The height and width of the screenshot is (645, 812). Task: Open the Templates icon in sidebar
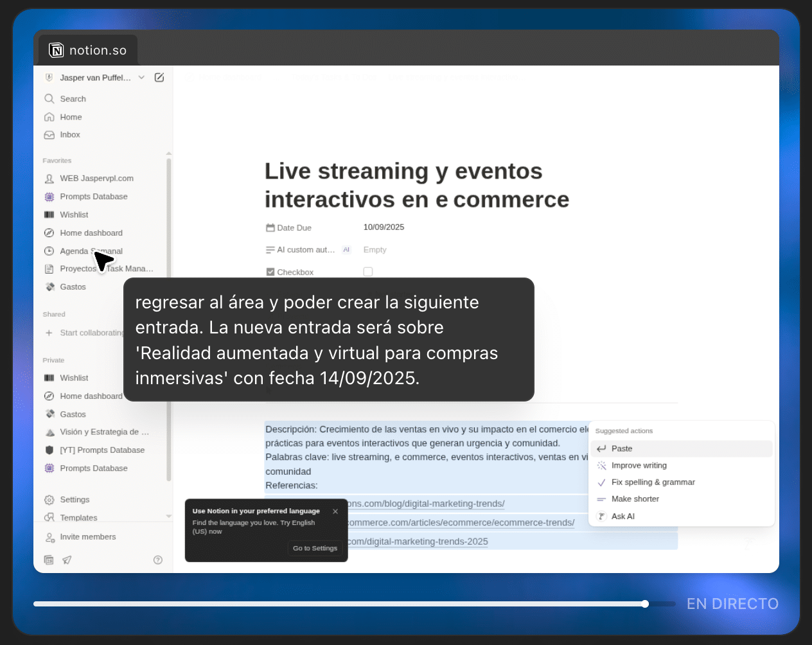[x=49, y=518]
